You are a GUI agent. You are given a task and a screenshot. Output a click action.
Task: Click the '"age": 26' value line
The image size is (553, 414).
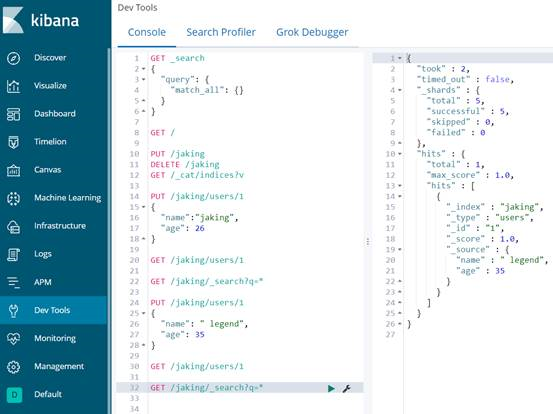[x=183, y=229]
